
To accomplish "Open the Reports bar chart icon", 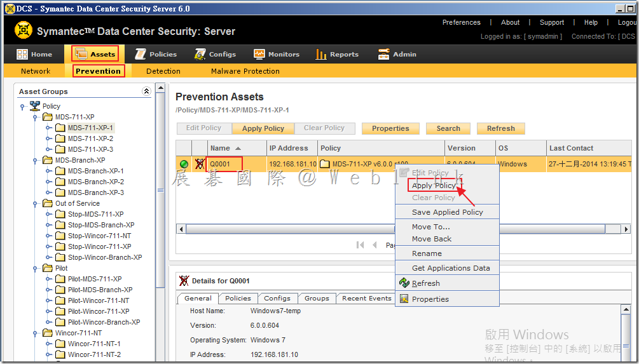I will (320, 54).
